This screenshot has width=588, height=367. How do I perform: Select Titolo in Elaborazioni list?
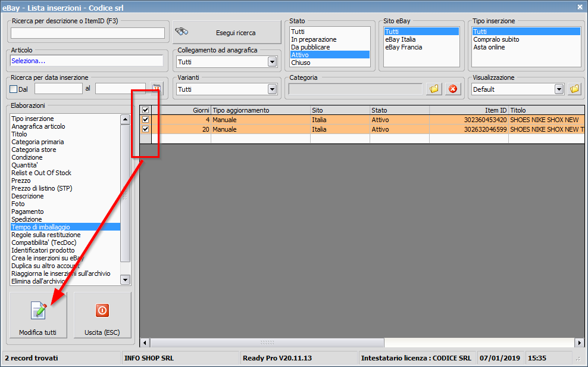pyautogui.click(x=65, y=134)
